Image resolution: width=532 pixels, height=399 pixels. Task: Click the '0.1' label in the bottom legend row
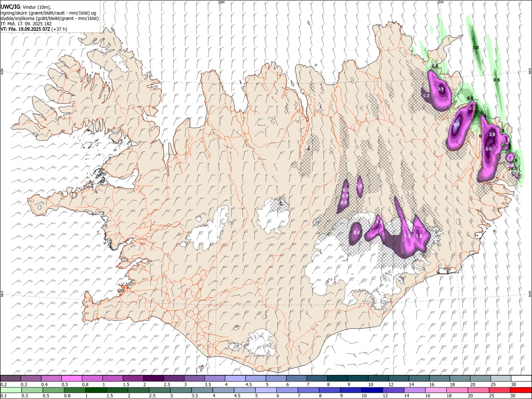[4, 396]
